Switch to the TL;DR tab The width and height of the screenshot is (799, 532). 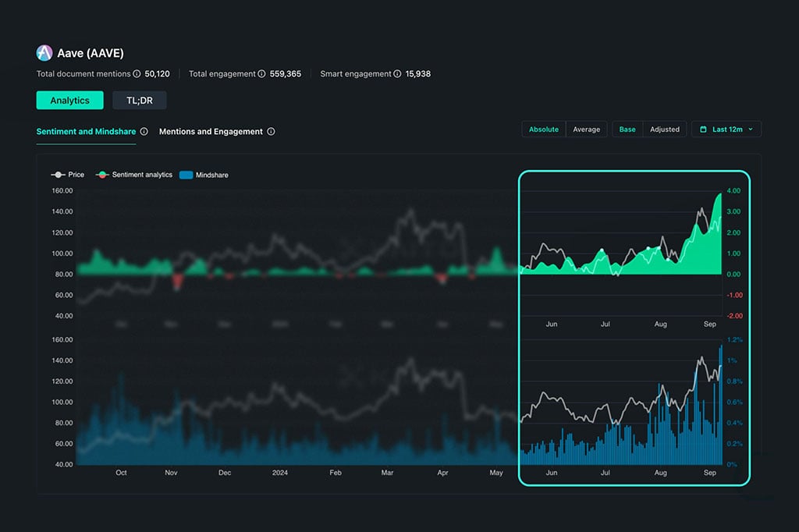(x=140, y=101)
